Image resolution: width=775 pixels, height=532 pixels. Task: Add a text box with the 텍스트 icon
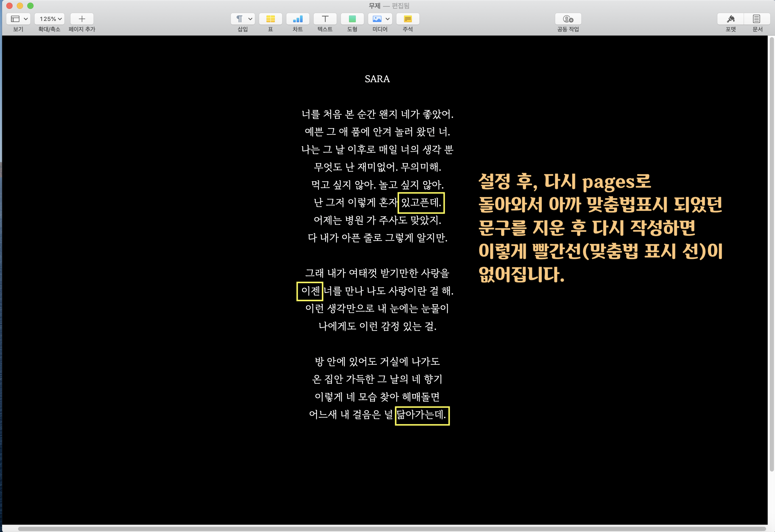pyautogui.click(x=325, y=19)
